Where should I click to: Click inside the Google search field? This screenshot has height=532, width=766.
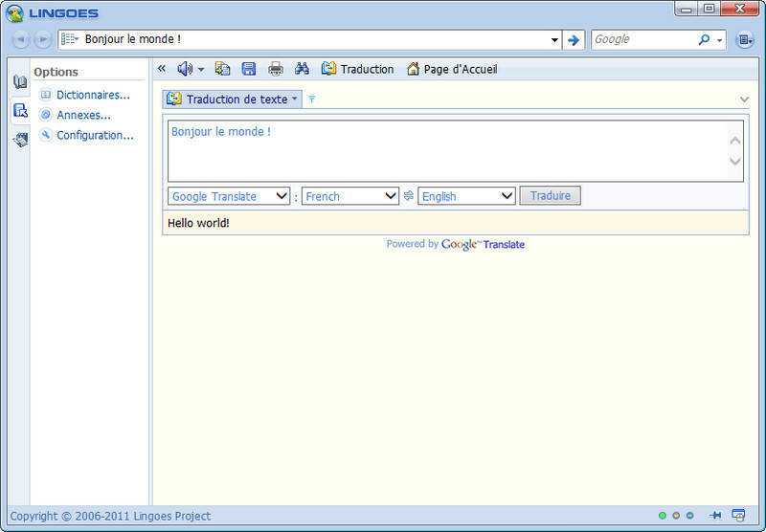(642, 39)
